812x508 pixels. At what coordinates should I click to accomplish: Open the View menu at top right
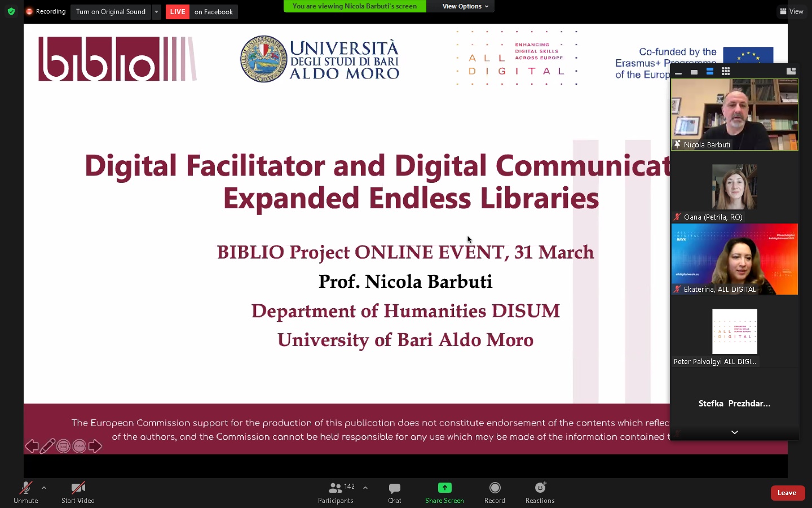[x=792, y=11]
